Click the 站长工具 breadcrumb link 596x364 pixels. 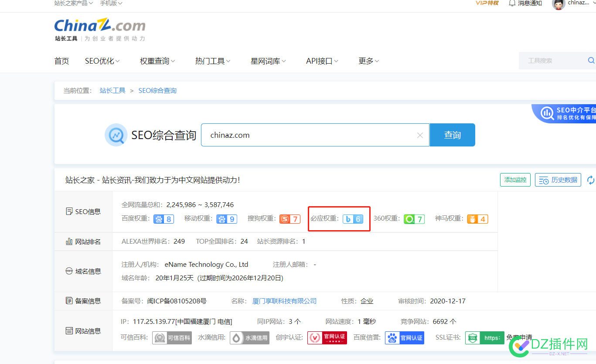click(x=112, y=91)
